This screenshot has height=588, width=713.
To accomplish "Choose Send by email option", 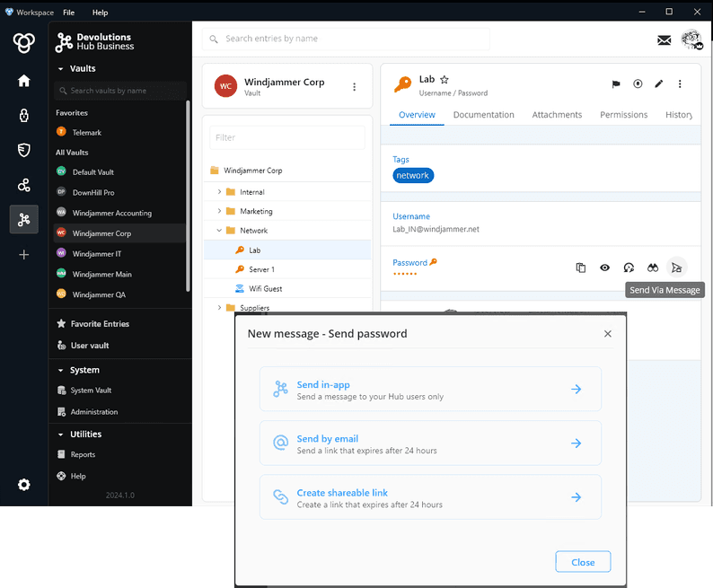I will 430,443.
